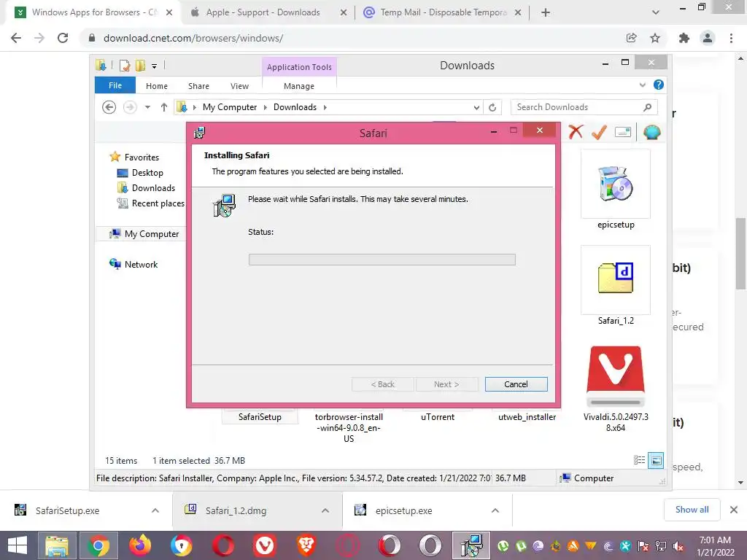Select the Application Tools contextual tab

(299, 67)
